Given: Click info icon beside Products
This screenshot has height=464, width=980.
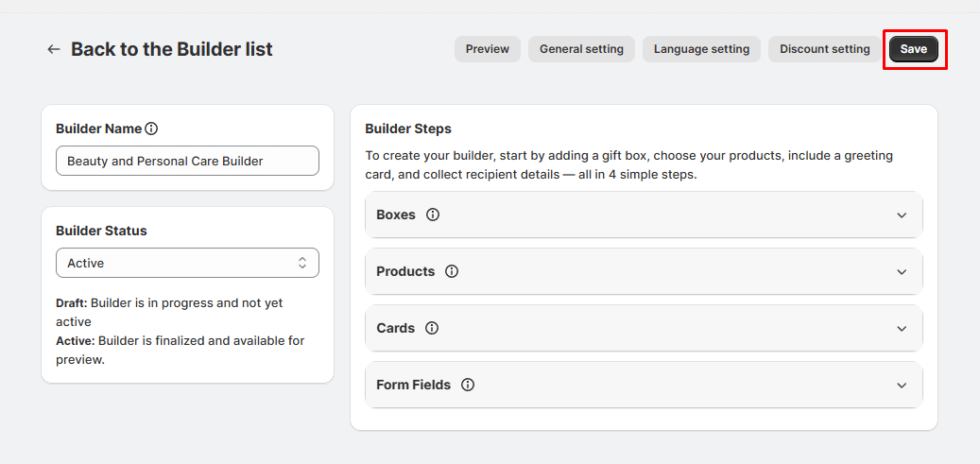Looking at the screenshot, I should coord(452,271).
